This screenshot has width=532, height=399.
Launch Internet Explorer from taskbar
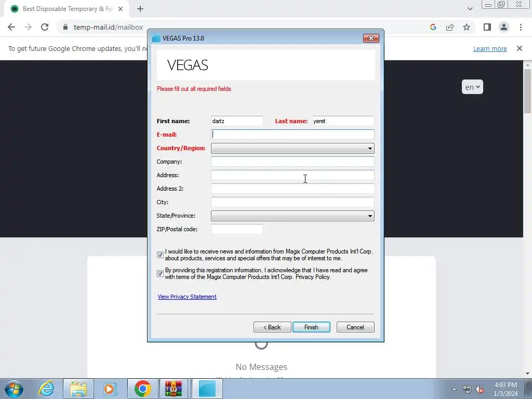coord(46,389)
